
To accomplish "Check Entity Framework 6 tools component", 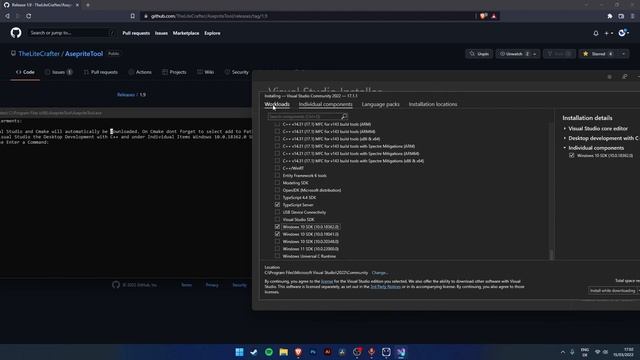I will point(277,175).
